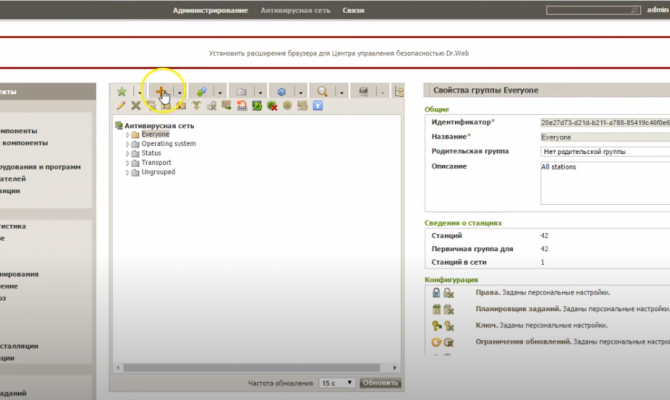The height and width of the screenshot is (400, 670).
Task: Click the task scheduler edit icon
Action: (436, 309)
